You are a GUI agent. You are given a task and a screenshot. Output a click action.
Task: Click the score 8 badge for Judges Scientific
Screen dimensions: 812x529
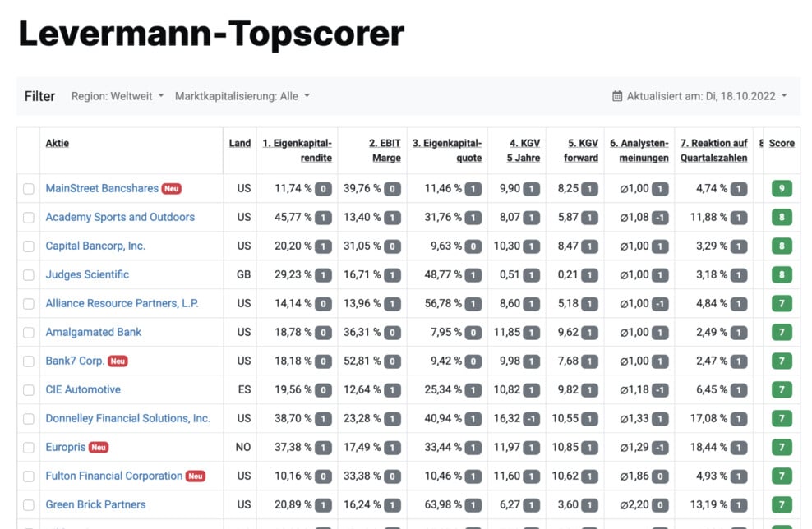pos(782,274)
